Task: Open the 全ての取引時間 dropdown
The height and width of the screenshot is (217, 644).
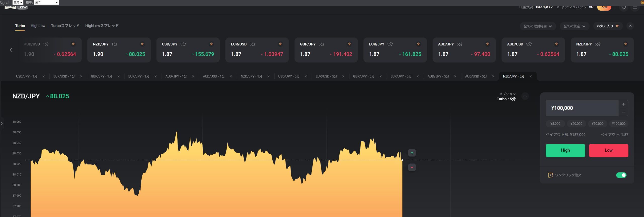Action: click(537, 26)
